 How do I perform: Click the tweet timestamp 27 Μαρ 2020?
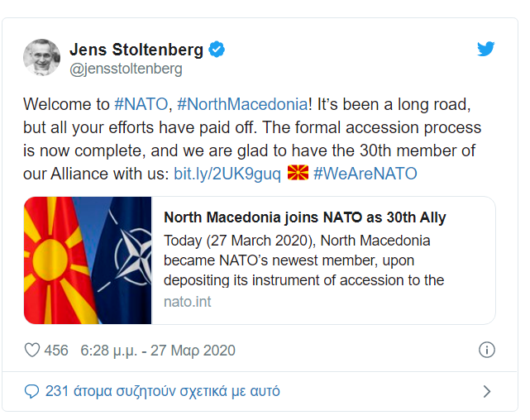tap(158, 351)
